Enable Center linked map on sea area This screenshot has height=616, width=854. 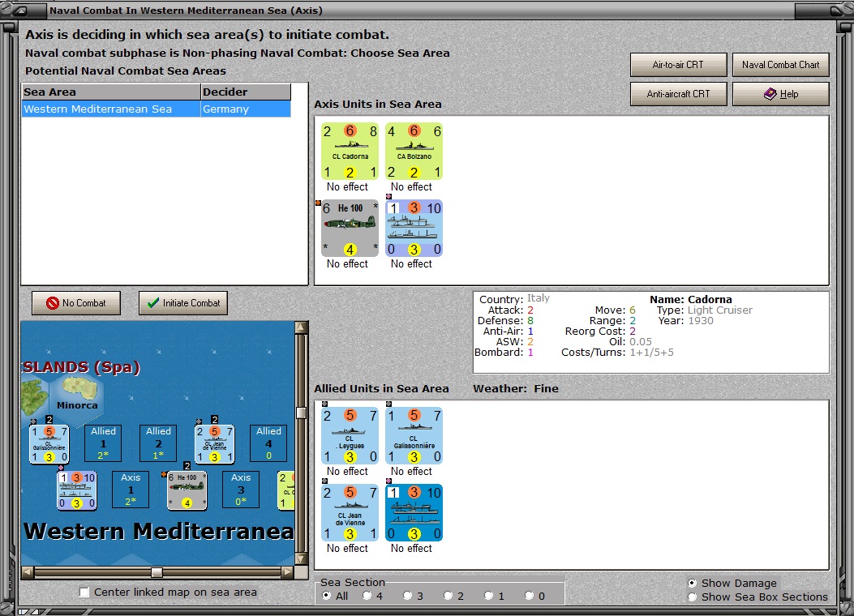84,592
